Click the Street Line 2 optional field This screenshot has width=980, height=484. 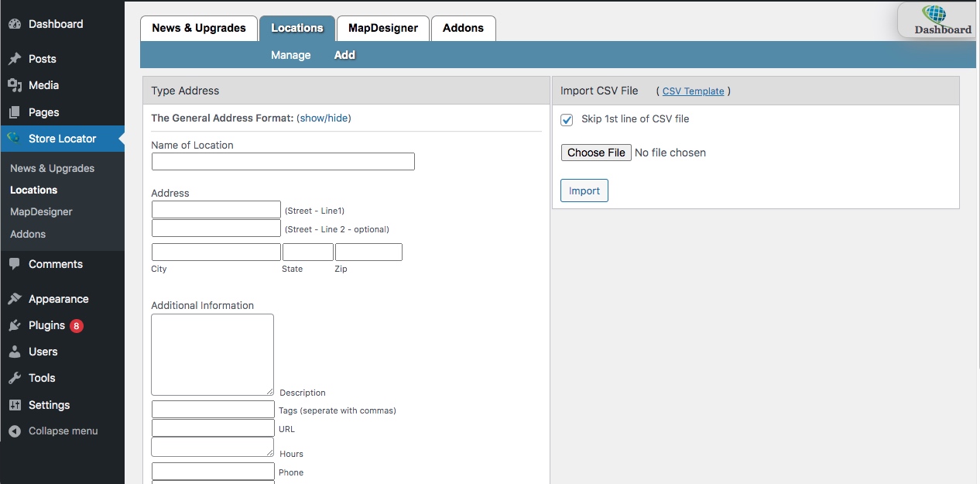(x=216, y=228)
